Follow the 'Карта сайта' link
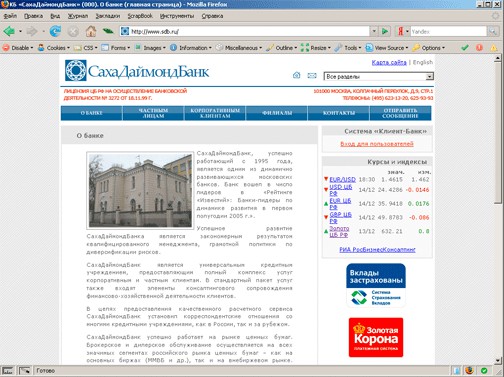 (389, 62)
